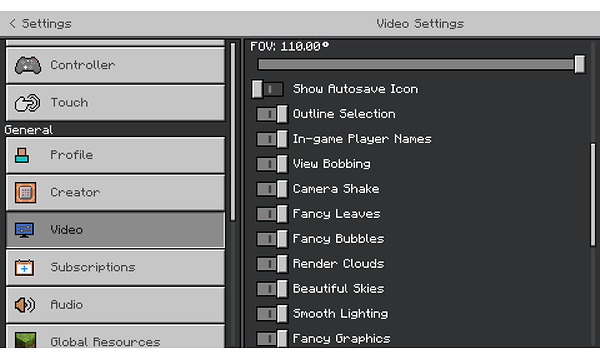Disable the Smooth Lighting switch

[x=272, y=314]
